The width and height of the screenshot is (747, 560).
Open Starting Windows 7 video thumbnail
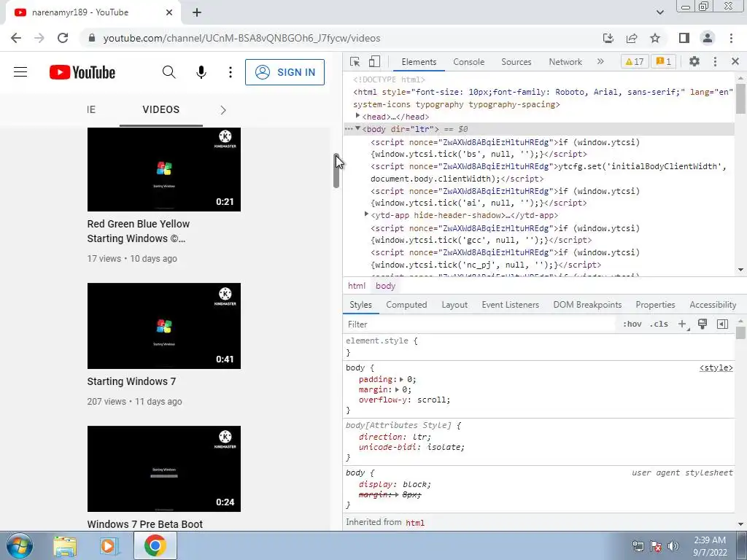pyautogui.click(x=164, y=326)
